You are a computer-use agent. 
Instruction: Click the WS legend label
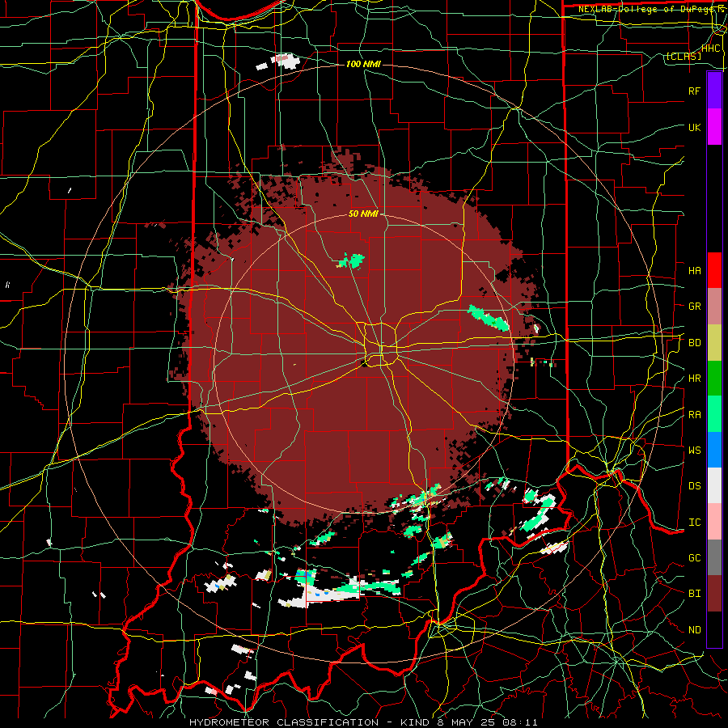point(694,450)
